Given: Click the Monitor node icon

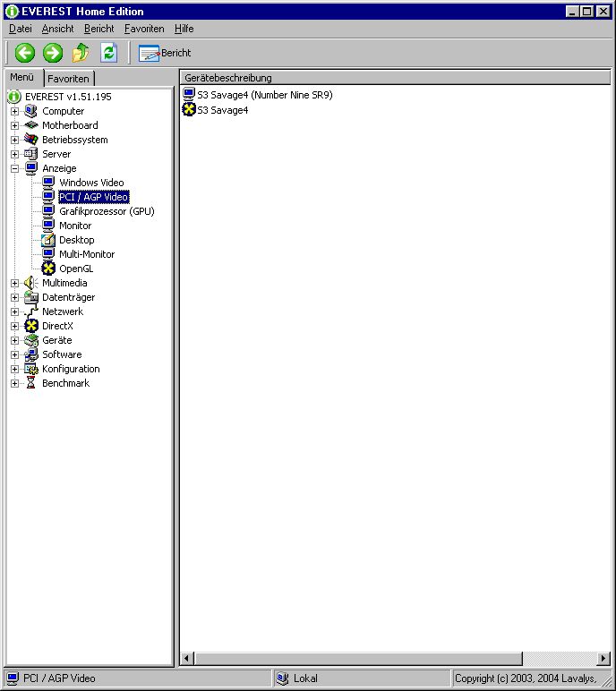Looking at the screenshot, I should 48,226.
